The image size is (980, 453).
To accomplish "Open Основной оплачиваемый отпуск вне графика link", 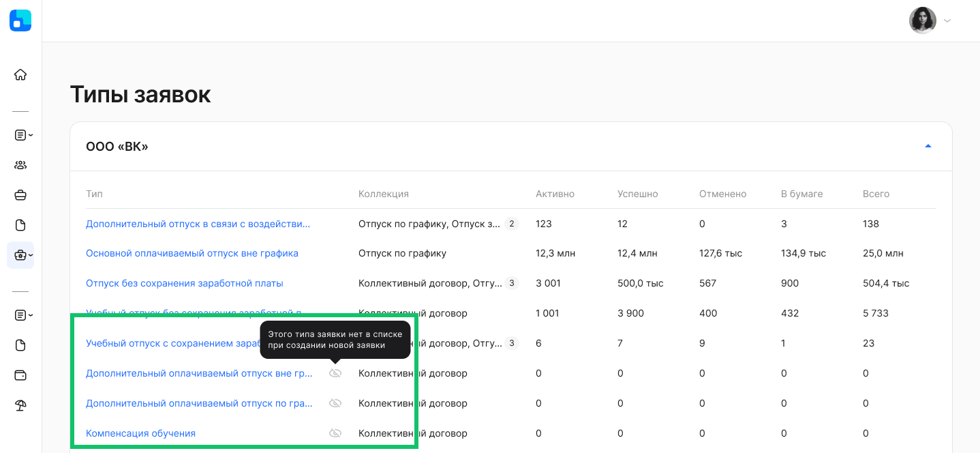I will coord(192,253).
